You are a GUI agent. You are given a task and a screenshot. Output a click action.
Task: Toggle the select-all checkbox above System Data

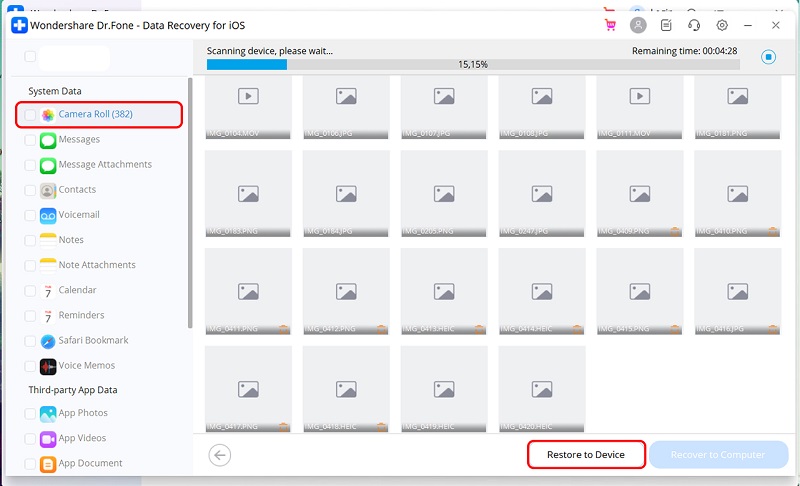click(30, 57)
